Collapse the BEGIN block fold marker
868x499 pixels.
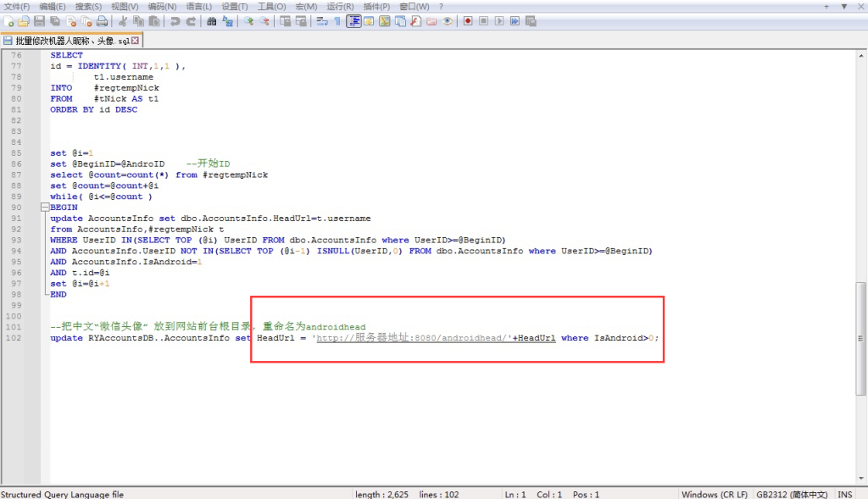coord(44,208)
